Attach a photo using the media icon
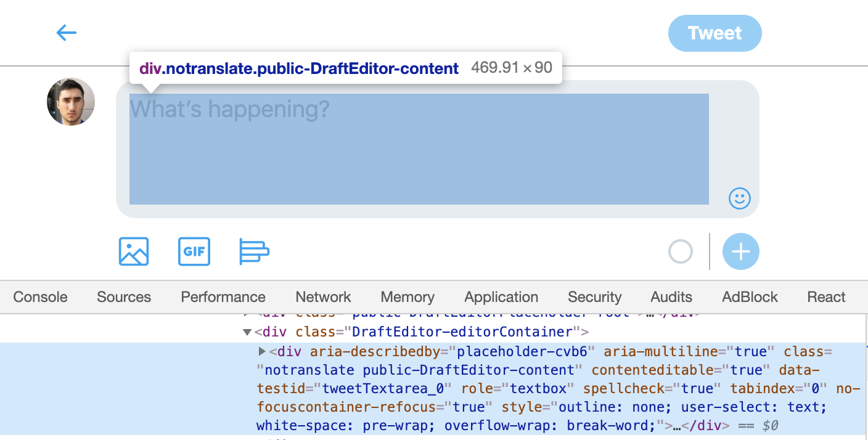The width and height of the screenshot is (868, 440). click(x=133, y=251)
